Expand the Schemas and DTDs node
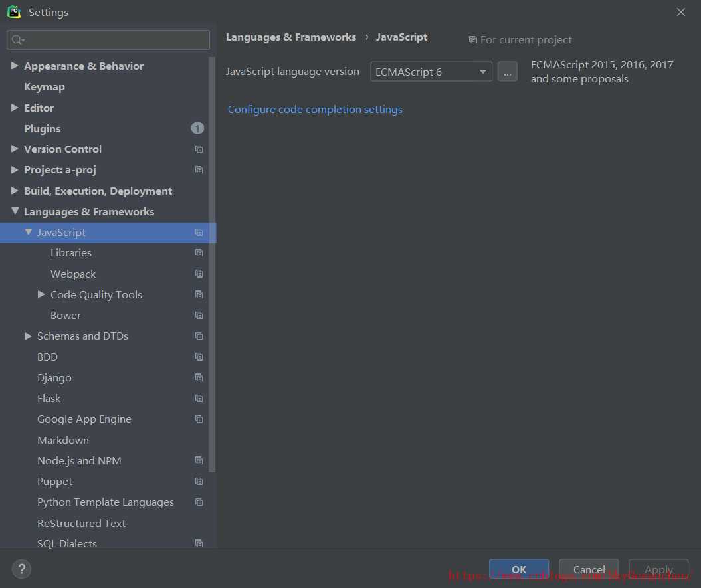 coord(28,336)
